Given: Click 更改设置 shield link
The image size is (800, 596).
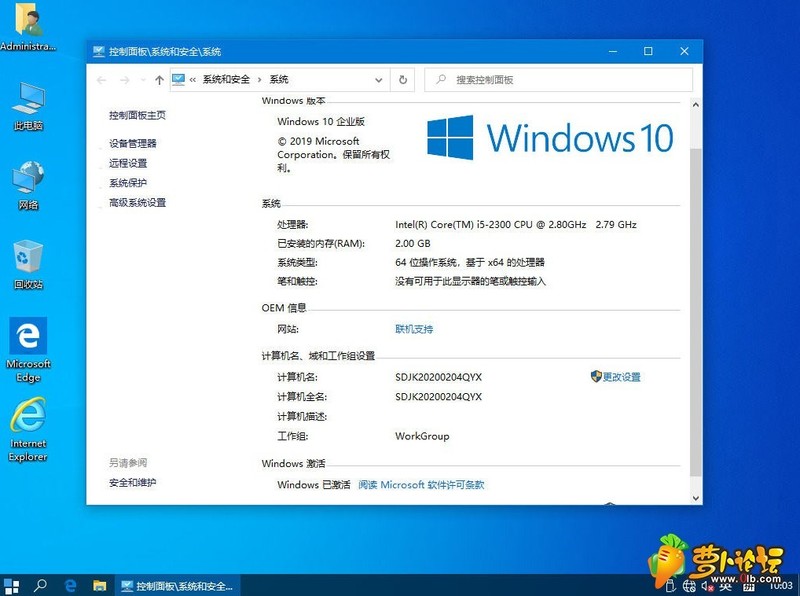Looking at the screenshot, I should click(x=615, y=377).
